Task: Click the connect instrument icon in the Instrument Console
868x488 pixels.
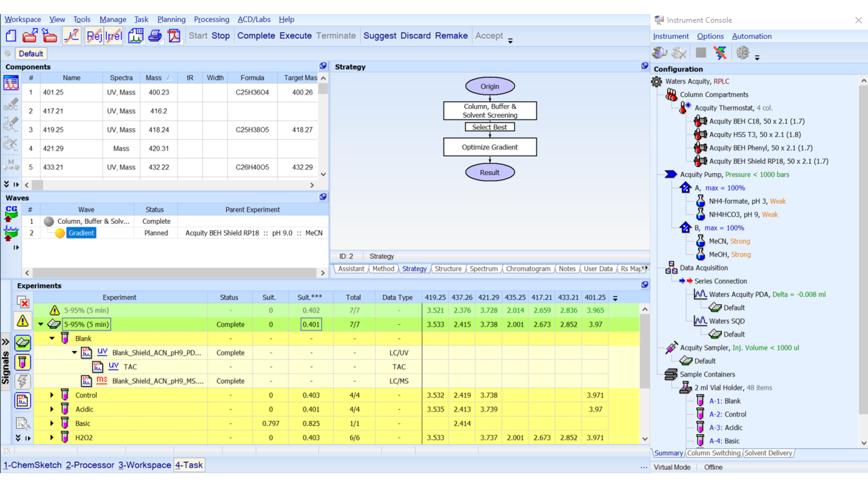Action: [660, 53]
